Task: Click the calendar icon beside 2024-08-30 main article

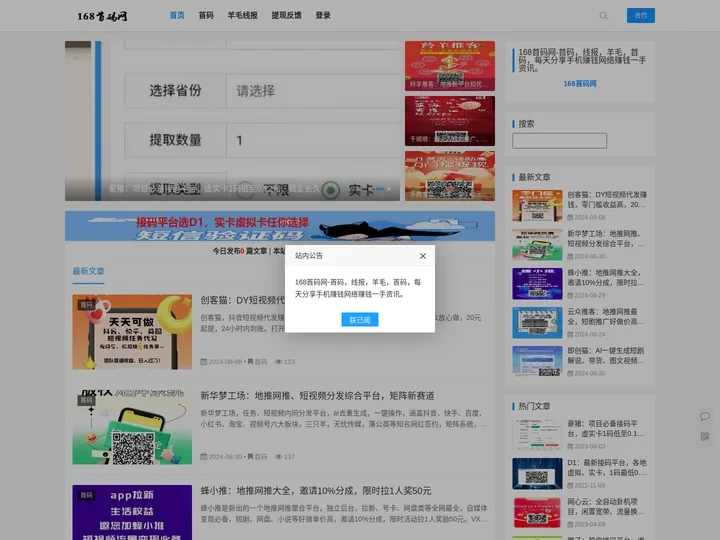Action: pos(203,457)
